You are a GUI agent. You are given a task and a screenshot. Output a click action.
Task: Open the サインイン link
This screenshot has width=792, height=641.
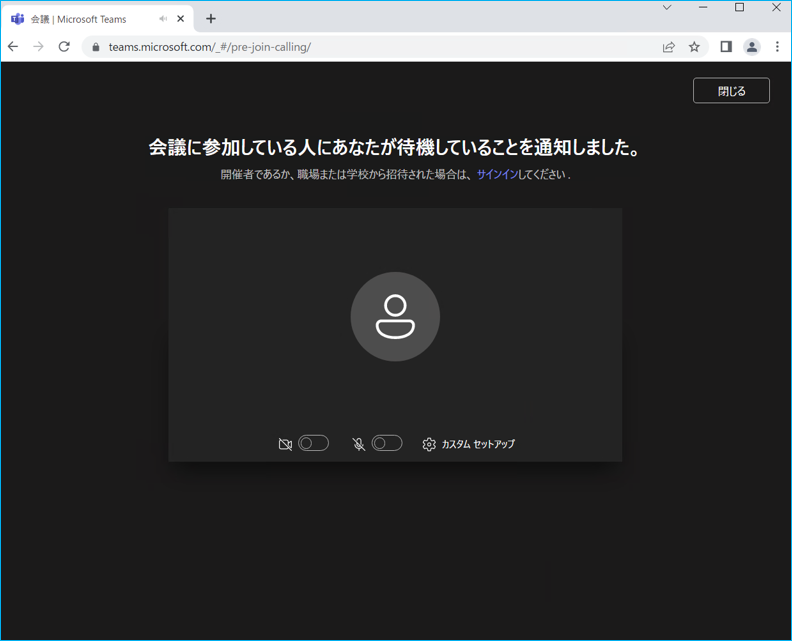[497, 174]
